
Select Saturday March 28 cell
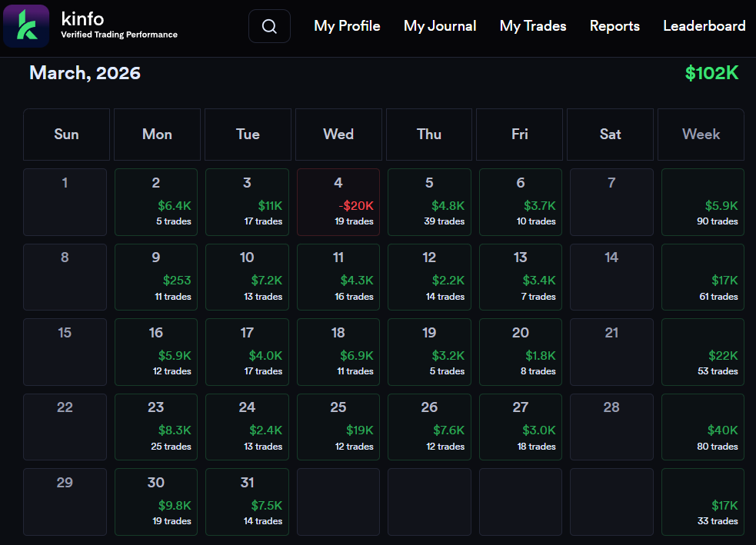(x=612, y=427)
